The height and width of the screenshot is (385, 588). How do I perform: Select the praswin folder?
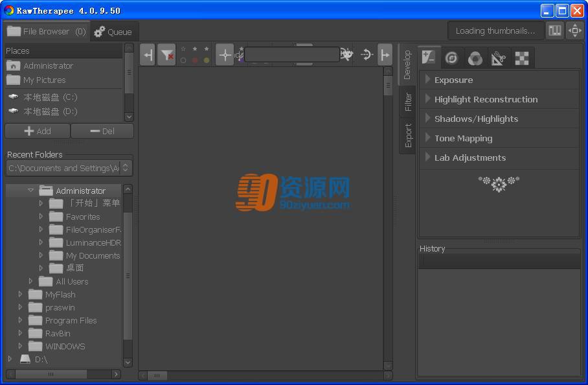[60, 308]
